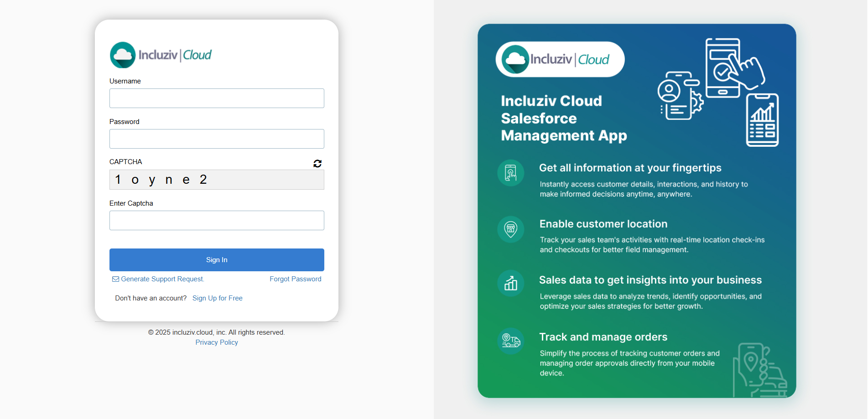Click the bar chart icon beside Sales data
The image size is (868, 419).
510,284
